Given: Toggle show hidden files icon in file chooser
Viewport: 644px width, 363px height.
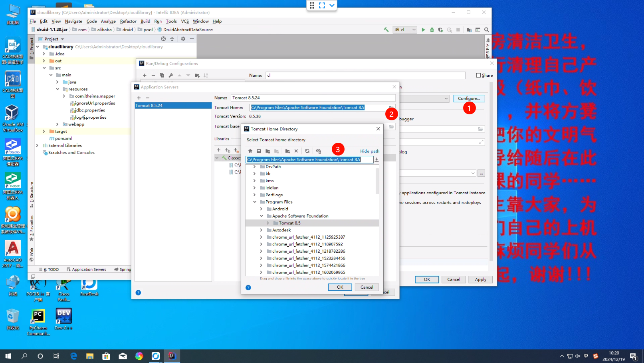Looking at the screenshot, I should pos(319,151).
